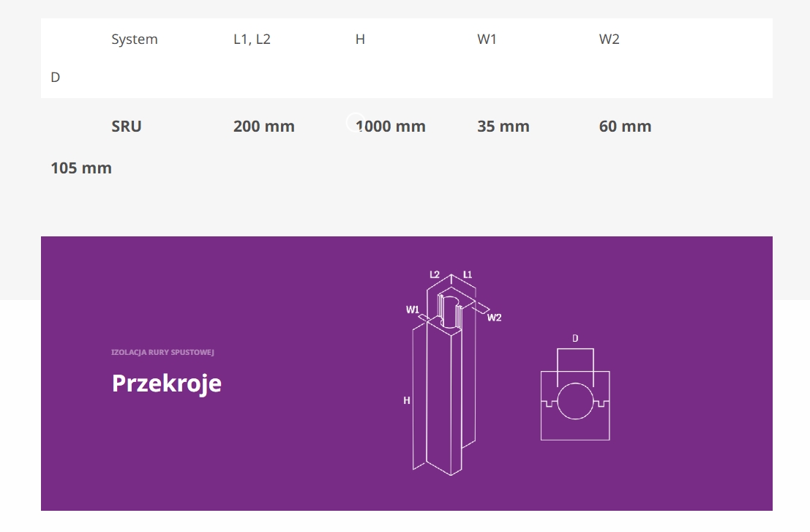Screen dimensions: 810x532
Task: Select the L1 label on the diagram
Action: [468, 275]
